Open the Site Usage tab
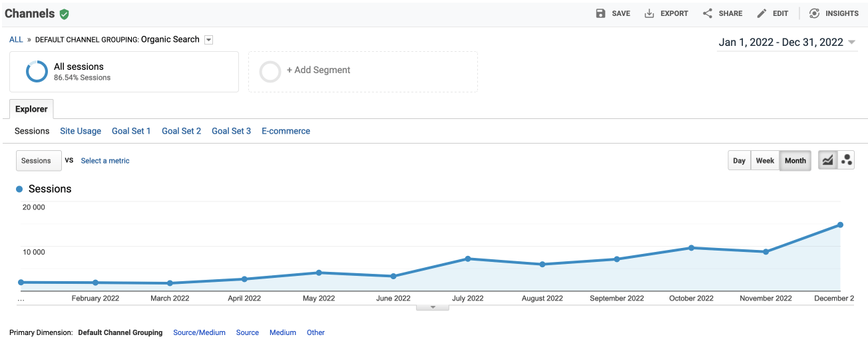This screenshot has width=868, height=345. coord(81,131)
